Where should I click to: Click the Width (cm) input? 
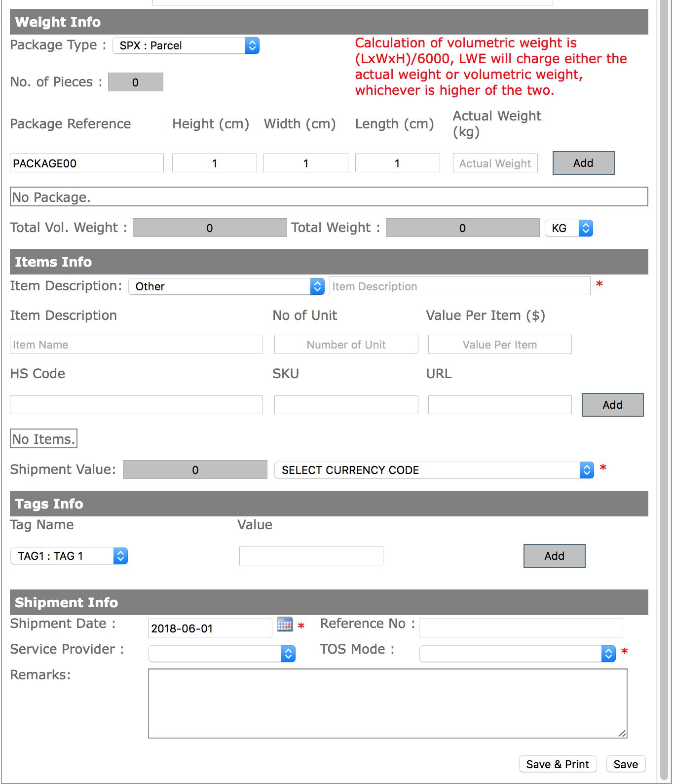click(x=306, y=163)
